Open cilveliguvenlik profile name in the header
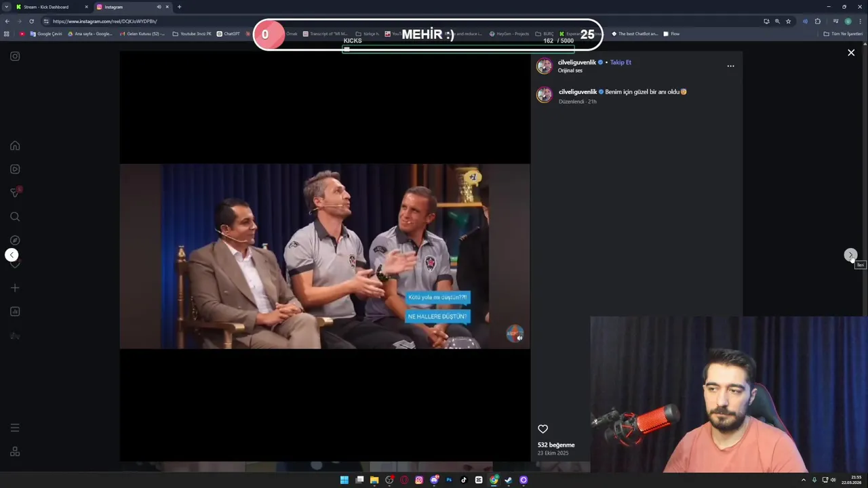 576,62
